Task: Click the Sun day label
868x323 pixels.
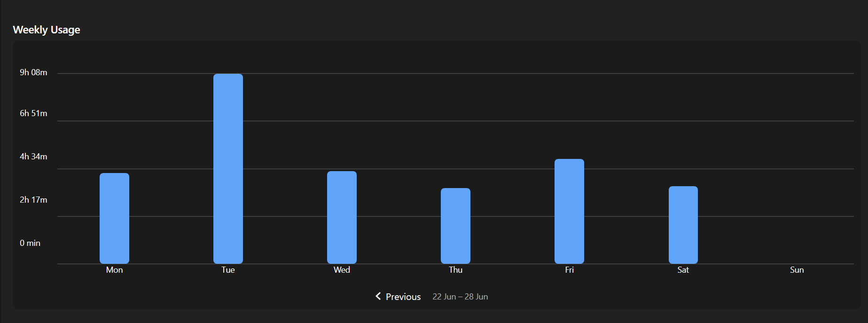Action: [797, 270]
